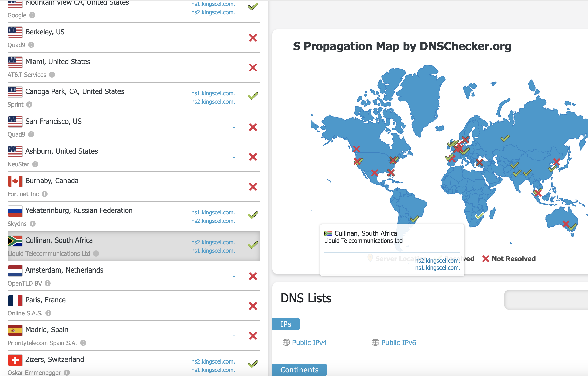The height and width of the screenshot is (376, 588).
Task: Click Madrid, Spain location name
Action: click(x=47, y=330)
